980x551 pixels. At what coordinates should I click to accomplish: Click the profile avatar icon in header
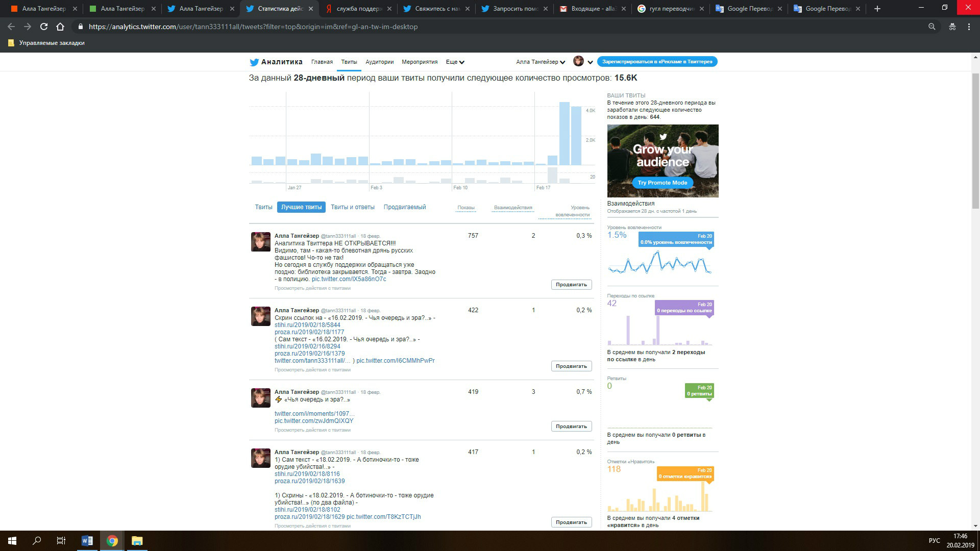pos(578,62)
